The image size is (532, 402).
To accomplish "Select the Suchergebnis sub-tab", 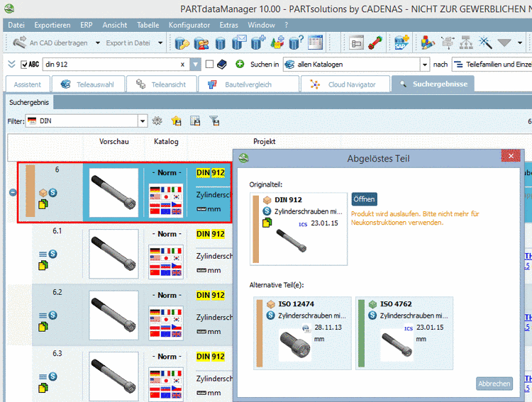I will click(x=29, y=103).
